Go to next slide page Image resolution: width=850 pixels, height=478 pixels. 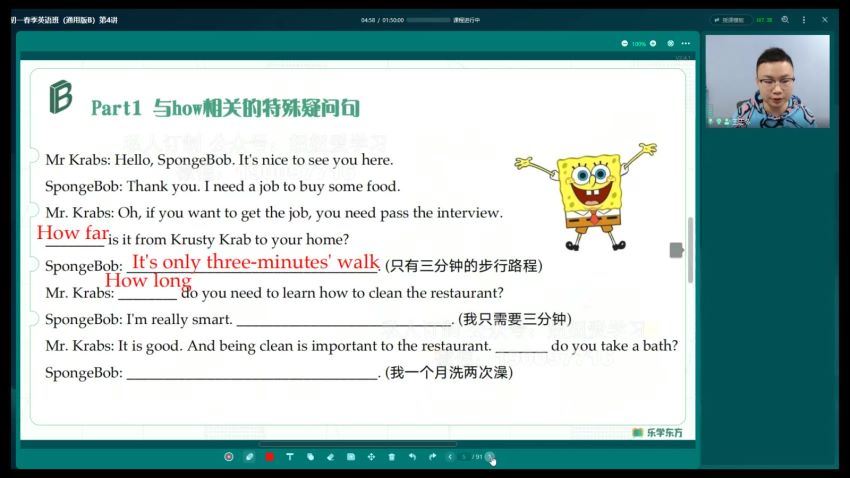click(490, 457)
